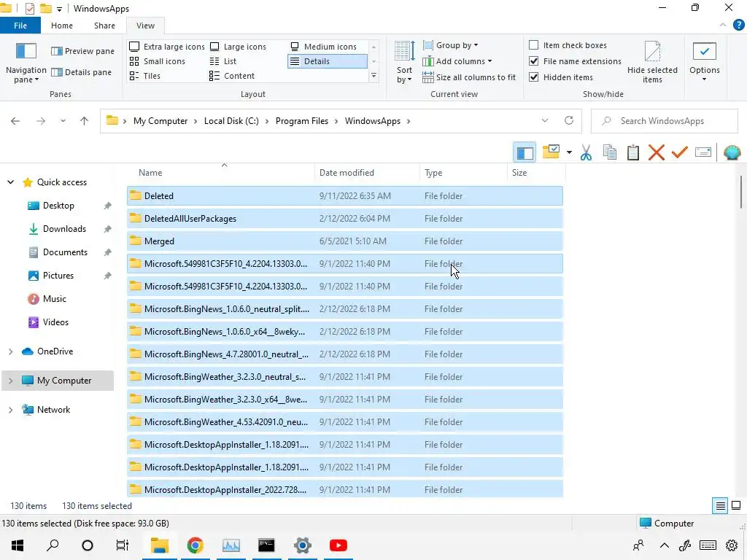Open the Group by dropdown

click(451, 45)
